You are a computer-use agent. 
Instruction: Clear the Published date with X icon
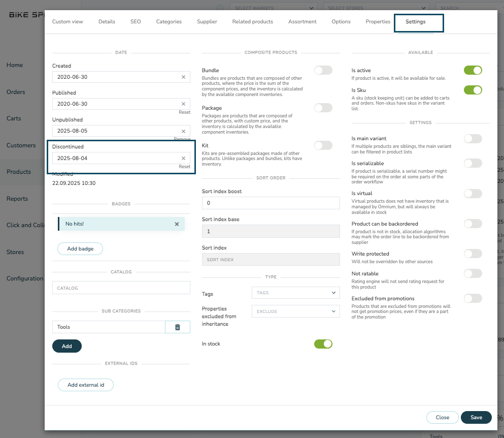coord(183,104)
